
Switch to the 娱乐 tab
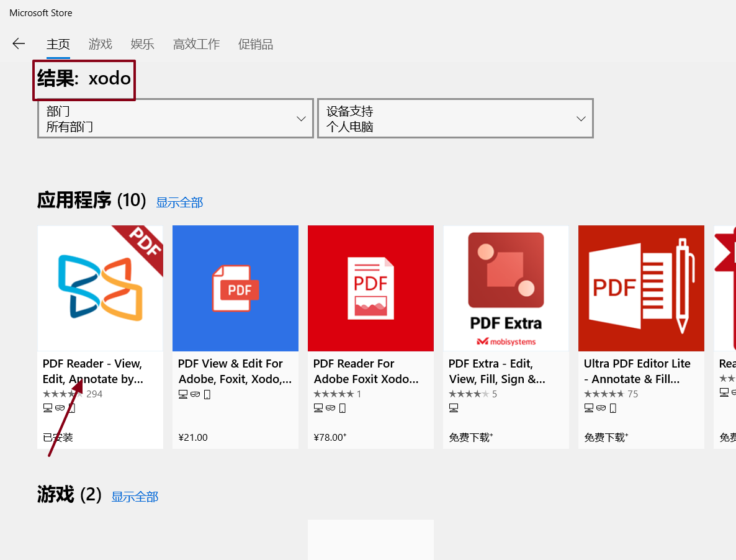(142, 44)
